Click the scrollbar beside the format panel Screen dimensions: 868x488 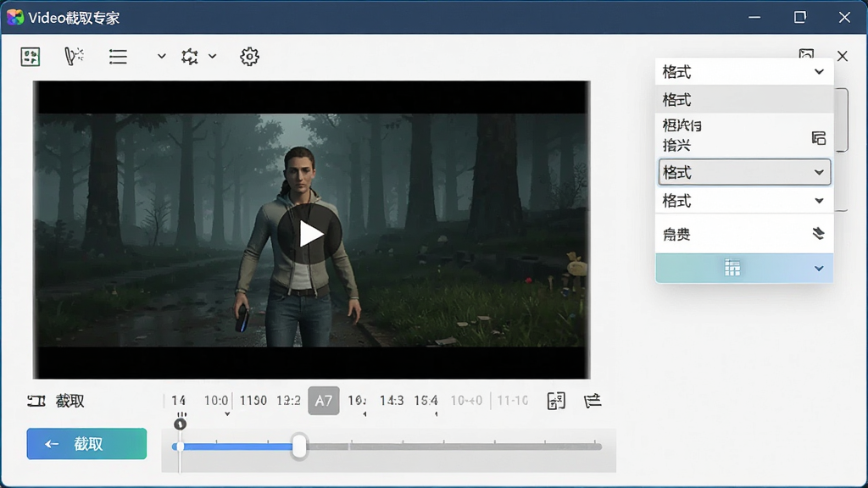coord(842,120)
